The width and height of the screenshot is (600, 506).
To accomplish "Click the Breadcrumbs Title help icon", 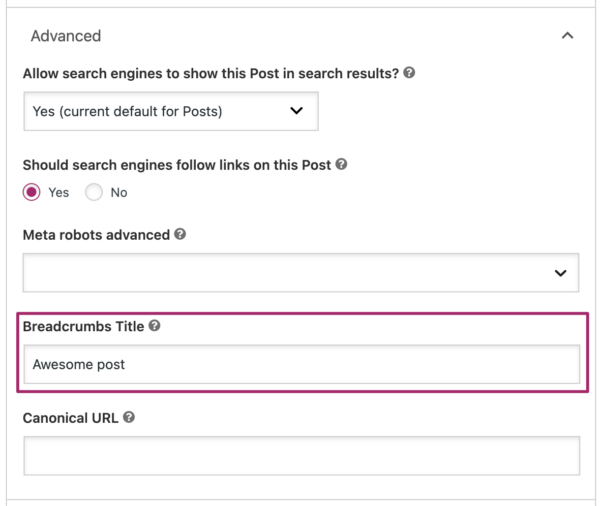I will (155, 326).
